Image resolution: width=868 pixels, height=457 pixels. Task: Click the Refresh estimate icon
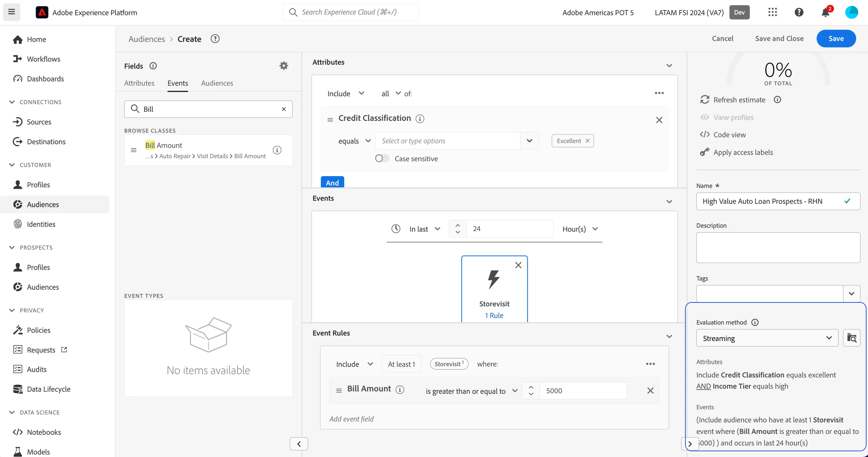point(705,100)
